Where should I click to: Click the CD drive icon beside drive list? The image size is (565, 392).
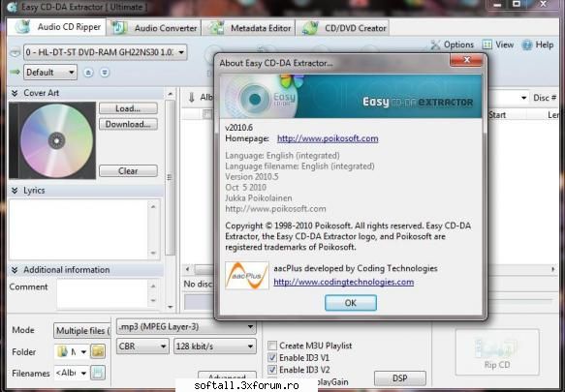15,52
